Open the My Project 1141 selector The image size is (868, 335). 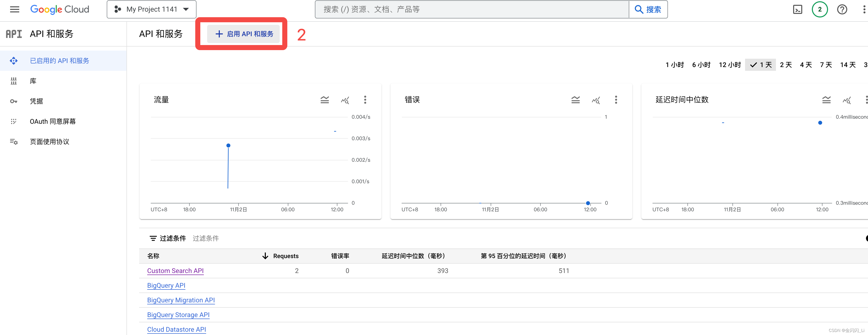click(x=151, y=9)
